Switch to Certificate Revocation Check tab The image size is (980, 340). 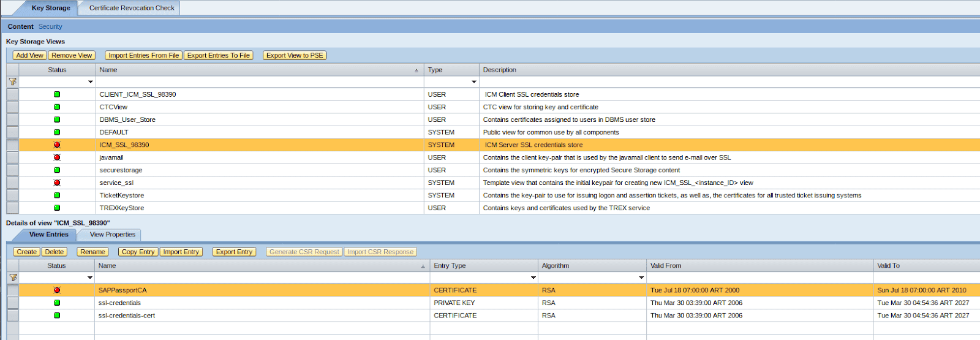[x=132, y=8]
